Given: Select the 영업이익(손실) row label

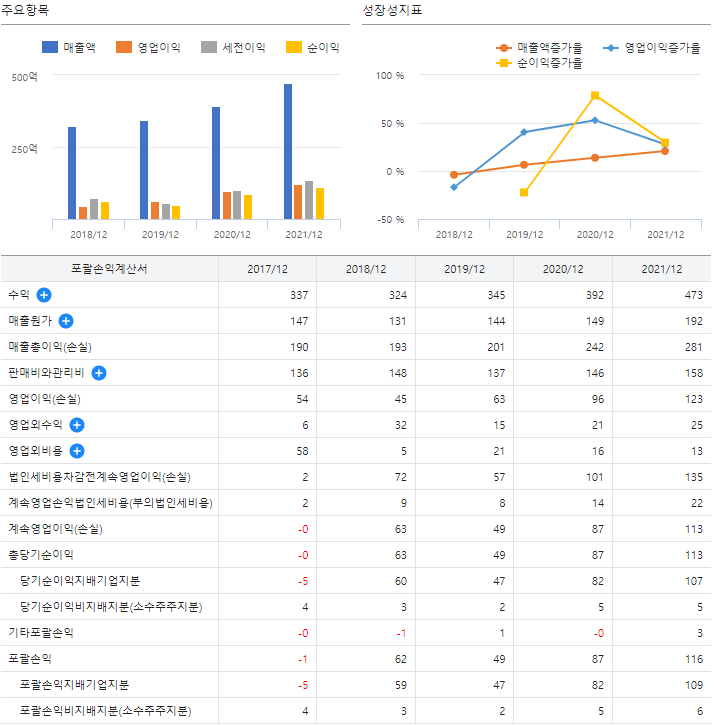Looking at the screenshot, I should (44, 399).
